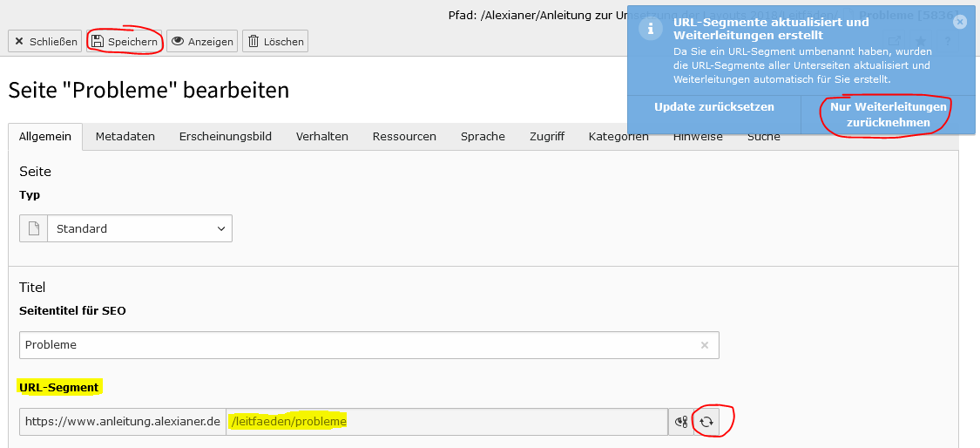Toggle manual URL segment editing icon
Screen dimensions: 980x448
click(x=680, y=423)
